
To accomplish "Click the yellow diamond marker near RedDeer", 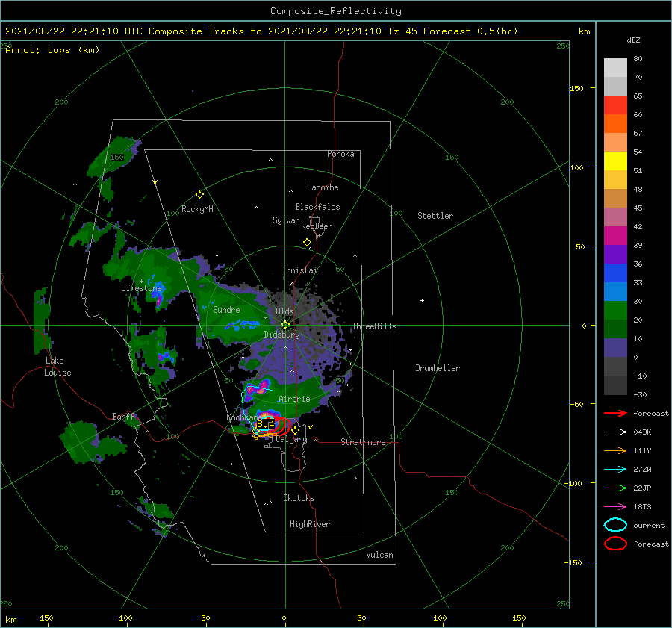I will (307, 243).
